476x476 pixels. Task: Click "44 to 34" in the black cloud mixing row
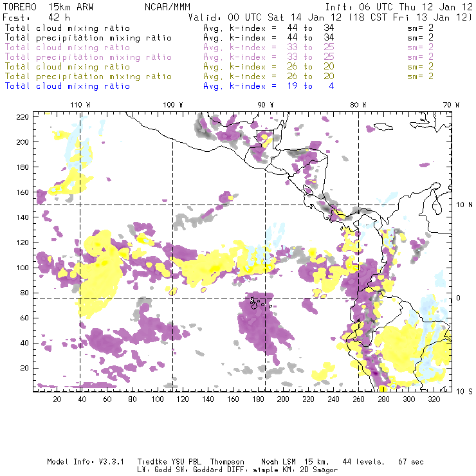(x=311, y=28)
